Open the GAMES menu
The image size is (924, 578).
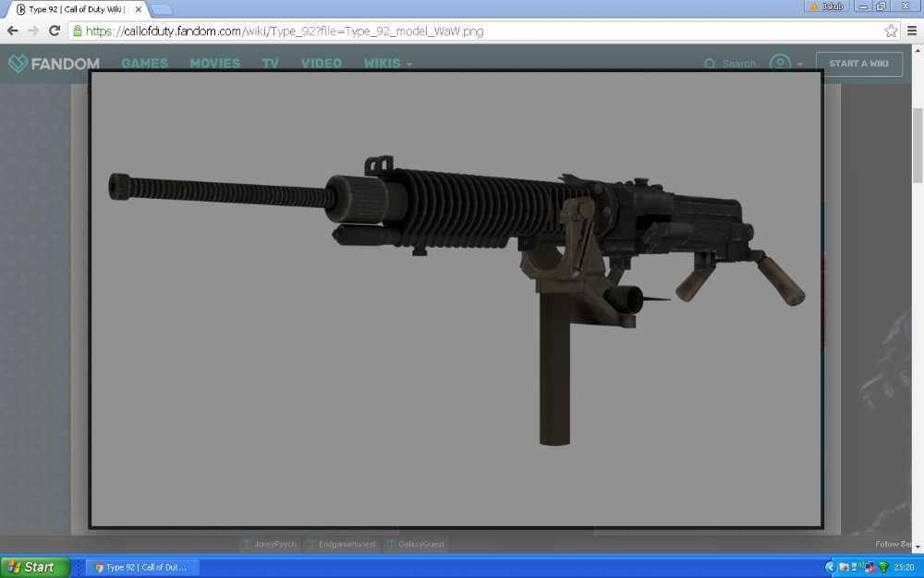tap(144, 63)
